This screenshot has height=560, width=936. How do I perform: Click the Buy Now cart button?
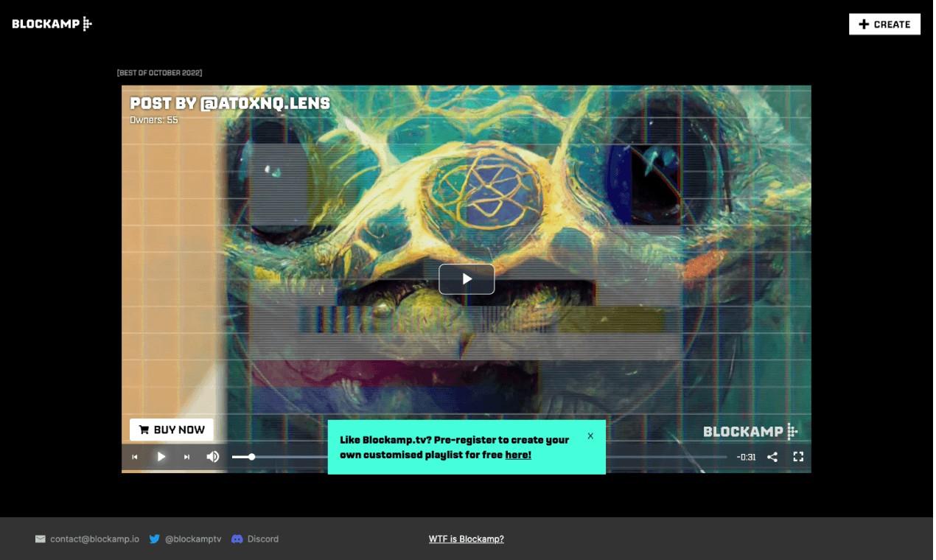click(x=172, y=430)
